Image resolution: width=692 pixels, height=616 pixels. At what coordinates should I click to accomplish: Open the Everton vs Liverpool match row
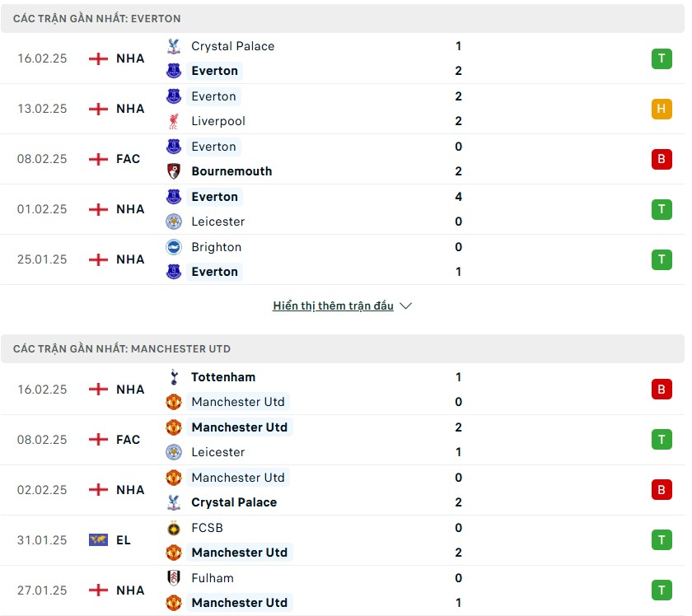[x=346, y=109]
